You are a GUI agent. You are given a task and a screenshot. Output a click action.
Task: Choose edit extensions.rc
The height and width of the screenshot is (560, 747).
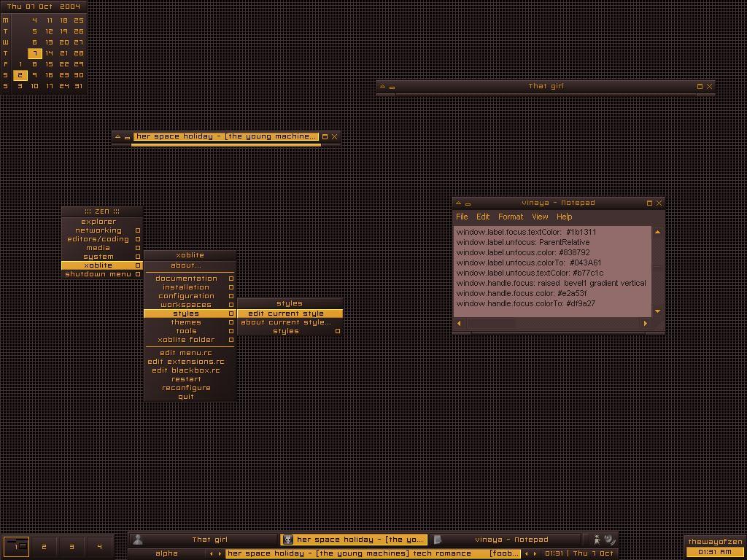coord(190,362)
